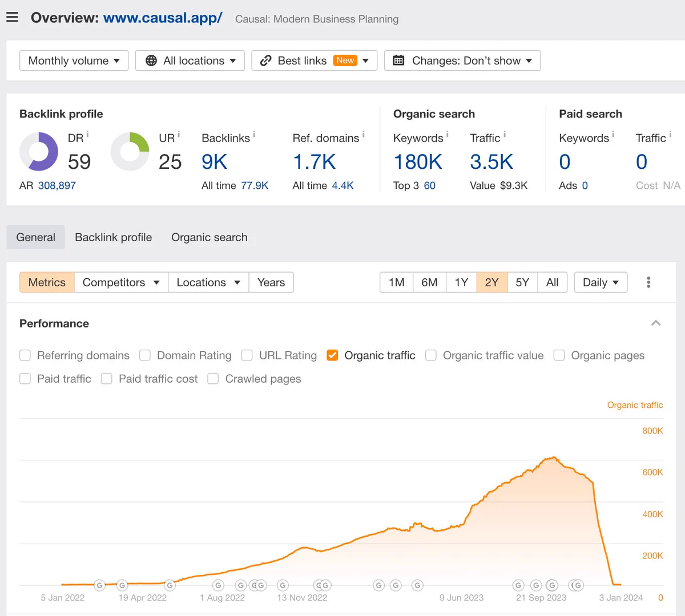Click the Backlinks info icon
The width and height of the screenshot is (685, 616).
click(254, 135)
